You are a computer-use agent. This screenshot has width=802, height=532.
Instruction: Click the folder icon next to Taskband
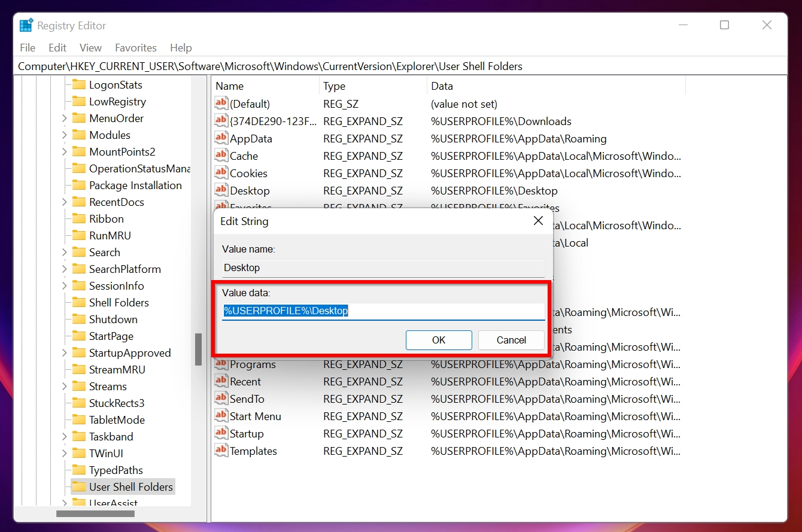79,436
